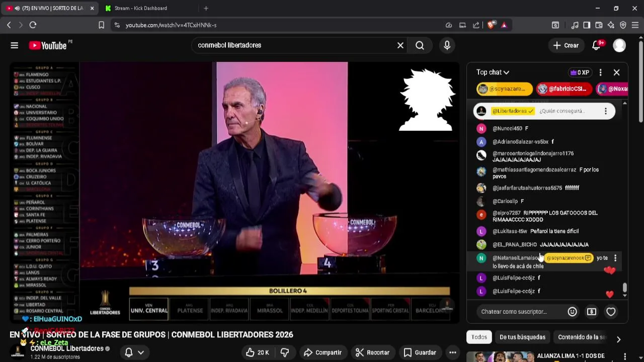Open the YouTube guide hamburger menu
This screenshot has width=644, height=362.
(x=14, y=45)
